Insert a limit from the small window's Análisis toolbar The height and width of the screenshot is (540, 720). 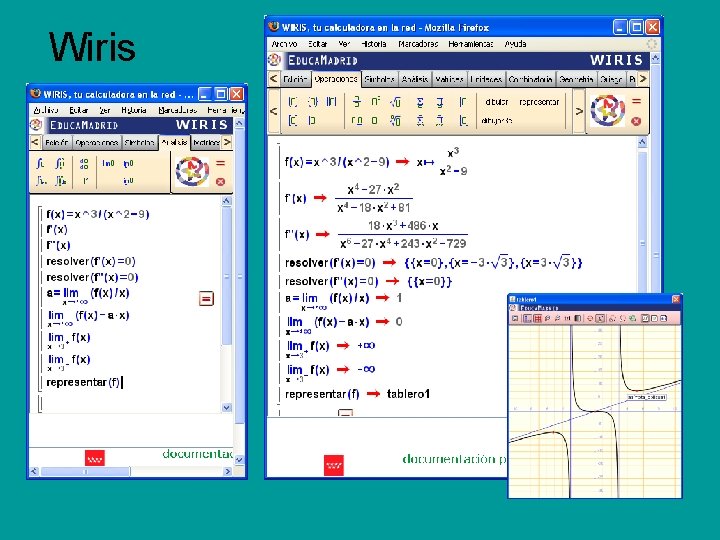(108, 163)
